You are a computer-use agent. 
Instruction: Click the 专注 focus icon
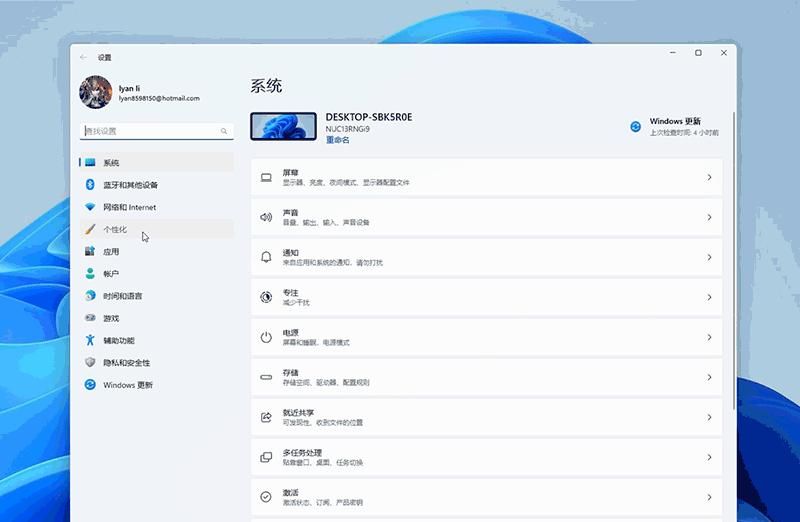point(266,297)
